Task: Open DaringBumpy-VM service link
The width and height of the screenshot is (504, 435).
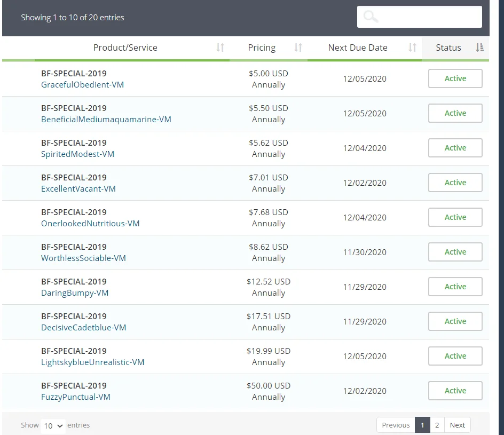Action: 75,293
